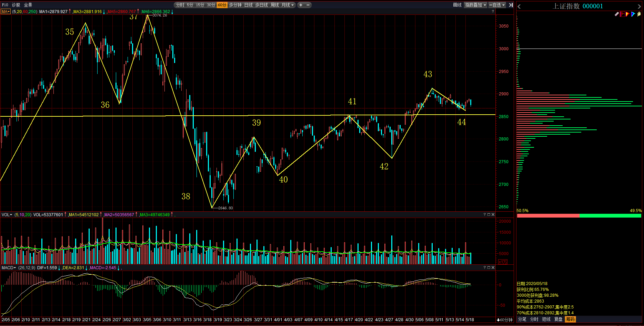The height and width of the screenshot is (326, 644).
Task: Click the 3/19 date on time axis
Action: pyautogui.click(x=218, y=320)
